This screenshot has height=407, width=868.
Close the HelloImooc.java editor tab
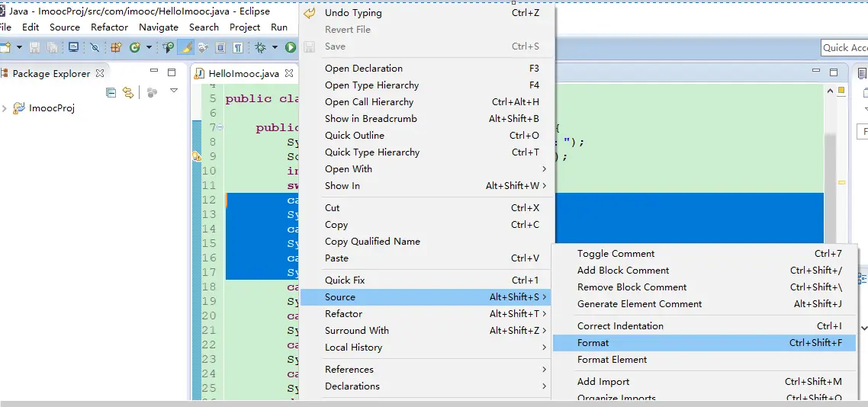289,74
